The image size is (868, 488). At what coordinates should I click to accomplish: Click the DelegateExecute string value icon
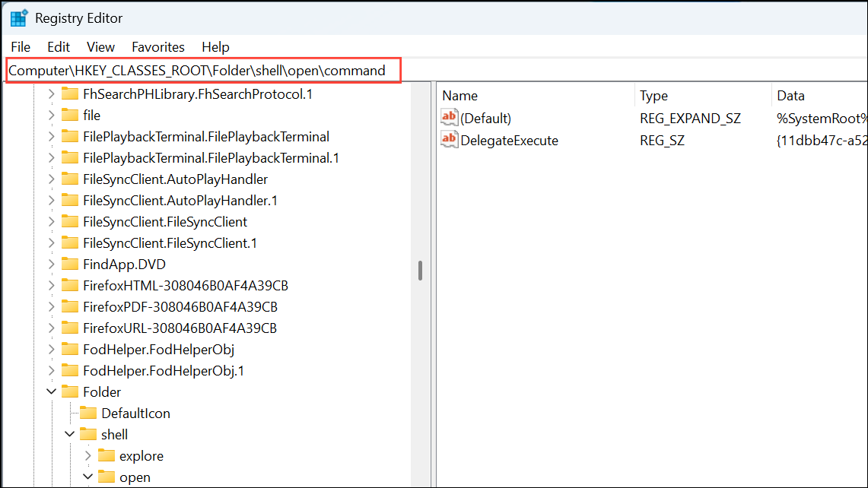(450, 139)
